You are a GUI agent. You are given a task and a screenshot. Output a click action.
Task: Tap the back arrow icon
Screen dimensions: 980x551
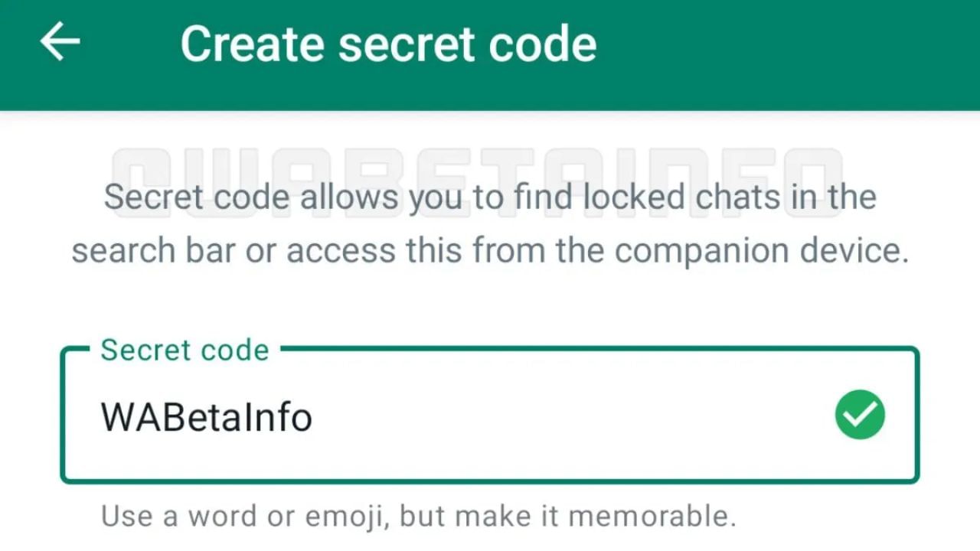tap(60, 41)
